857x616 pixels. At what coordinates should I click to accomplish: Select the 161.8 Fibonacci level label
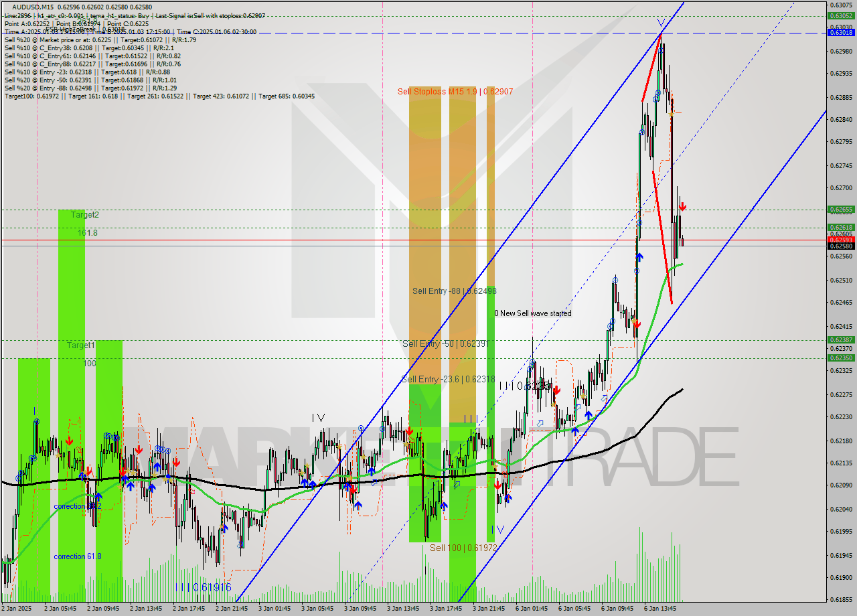[88, 233]
